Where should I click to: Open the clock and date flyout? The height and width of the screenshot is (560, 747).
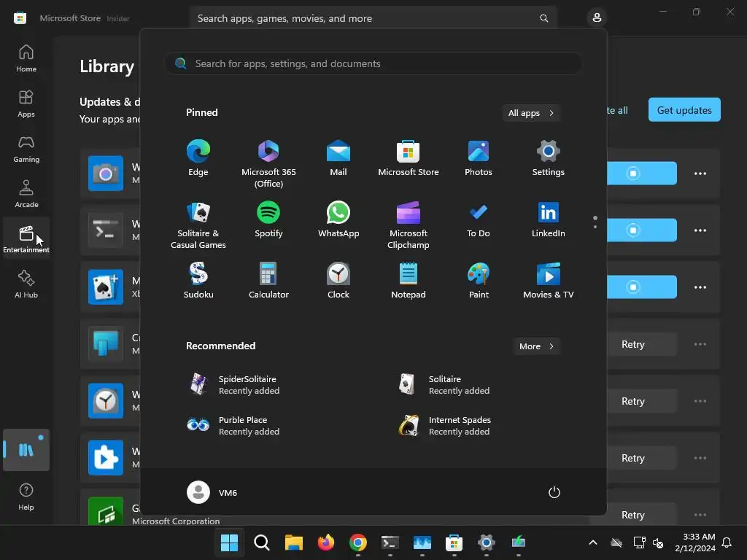tap(694, 542)
